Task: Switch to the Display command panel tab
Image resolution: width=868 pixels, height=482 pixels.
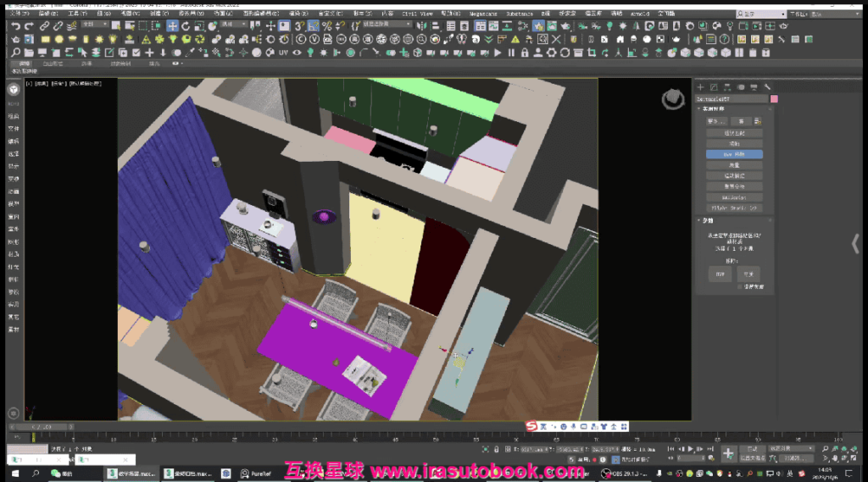Action: tap(754, 87)
